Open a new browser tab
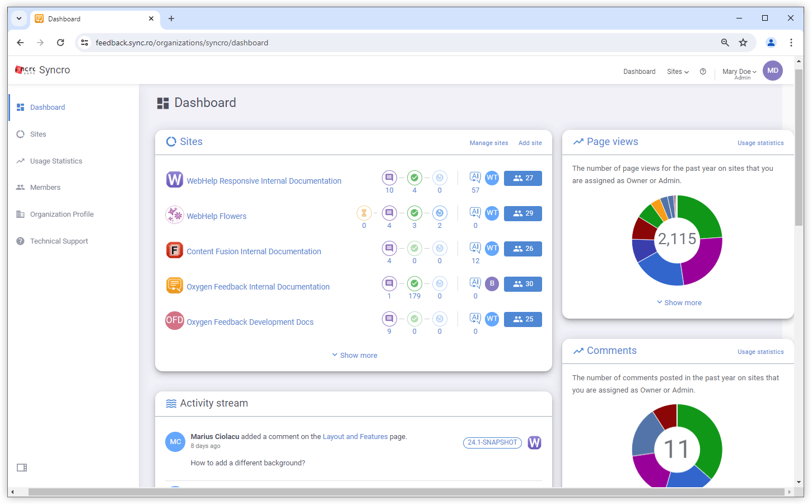Image resolution: width=812 pixels, height=504 pixels. (x=171, y=18)
